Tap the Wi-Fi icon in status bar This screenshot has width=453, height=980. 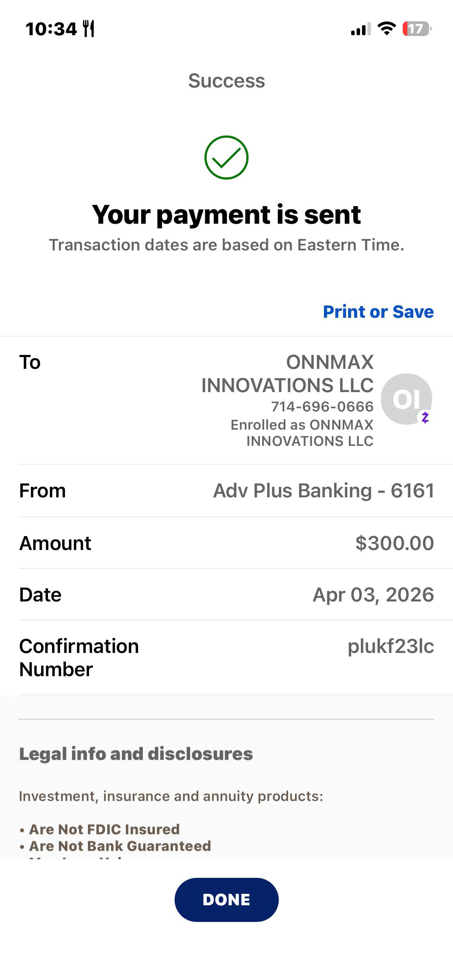click(x=386, y=29)
